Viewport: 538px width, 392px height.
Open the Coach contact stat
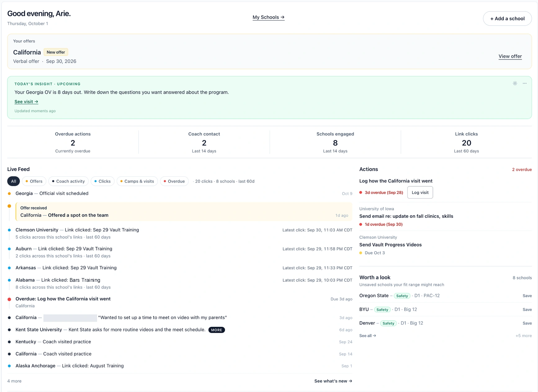pos(204,142)
